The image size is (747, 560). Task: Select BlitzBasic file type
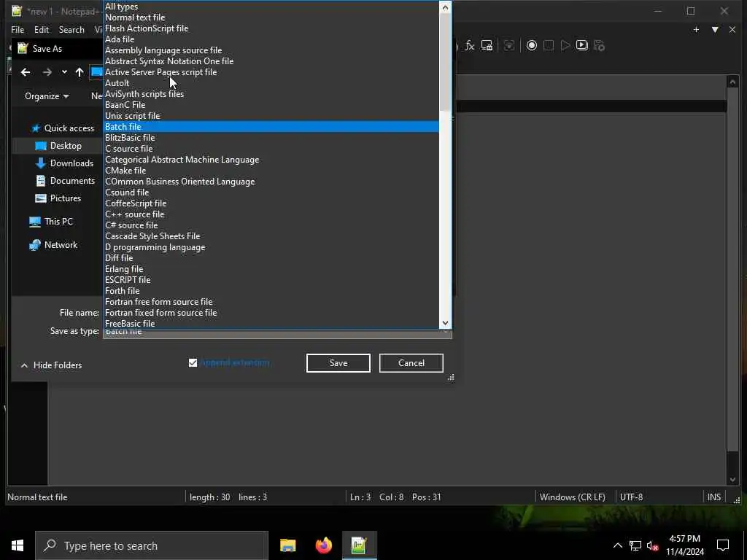click(271, 138)
